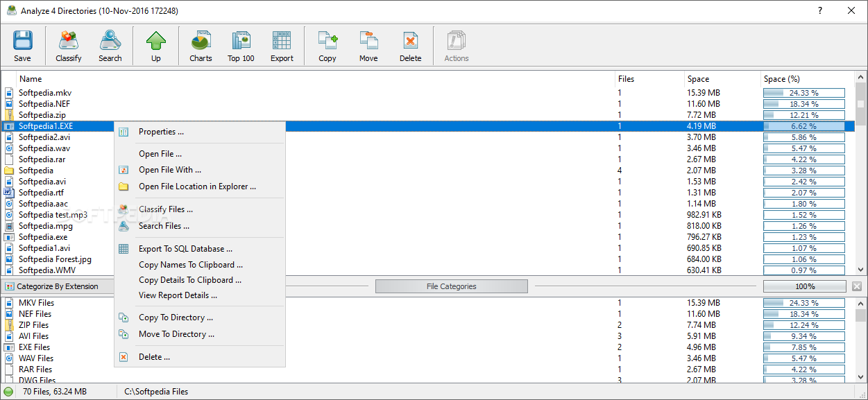This screenshot has width=868, height=400.
Task: Sort by the Files column header
Action: pyautogui.click(x=649, y=79)
